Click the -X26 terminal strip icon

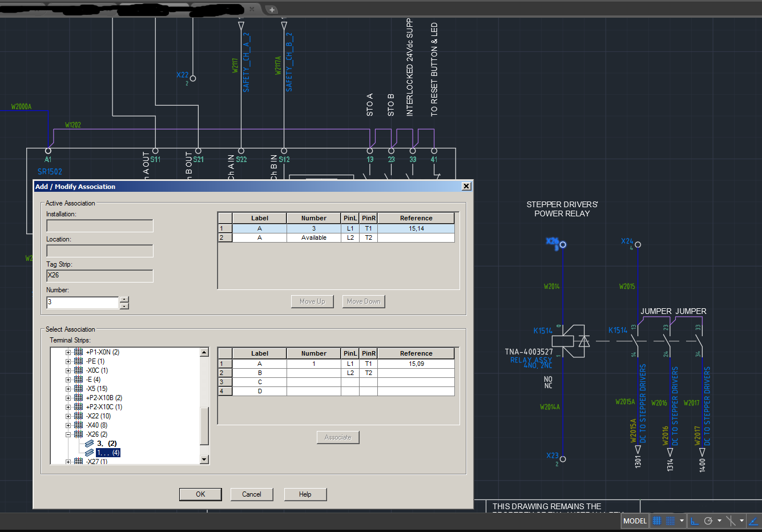tap(78, 434)
